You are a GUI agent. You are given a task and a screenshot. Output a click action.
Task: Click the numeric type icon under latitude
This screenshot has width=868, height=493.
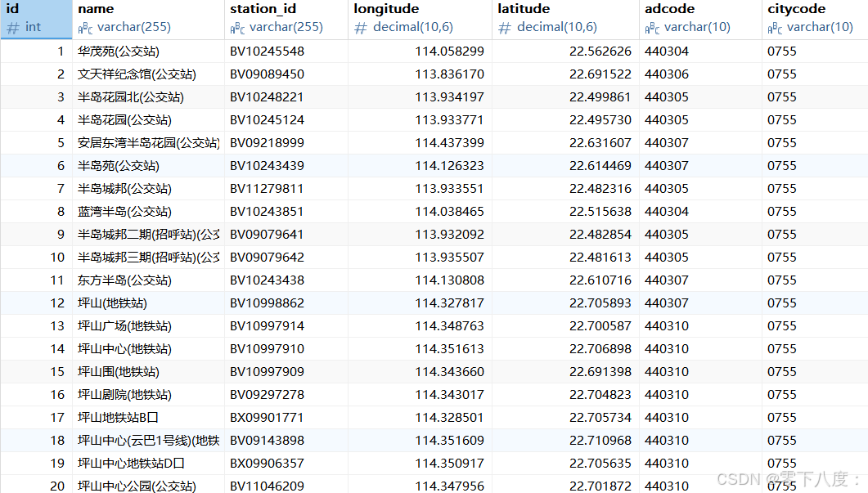504,28
